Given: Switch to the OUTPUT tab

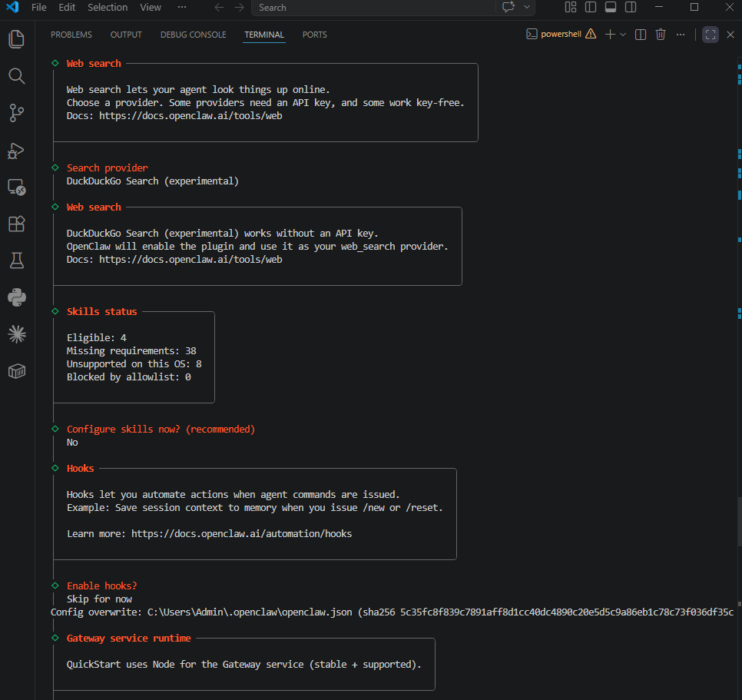Looking at the screenshot, I should point(126,35).
